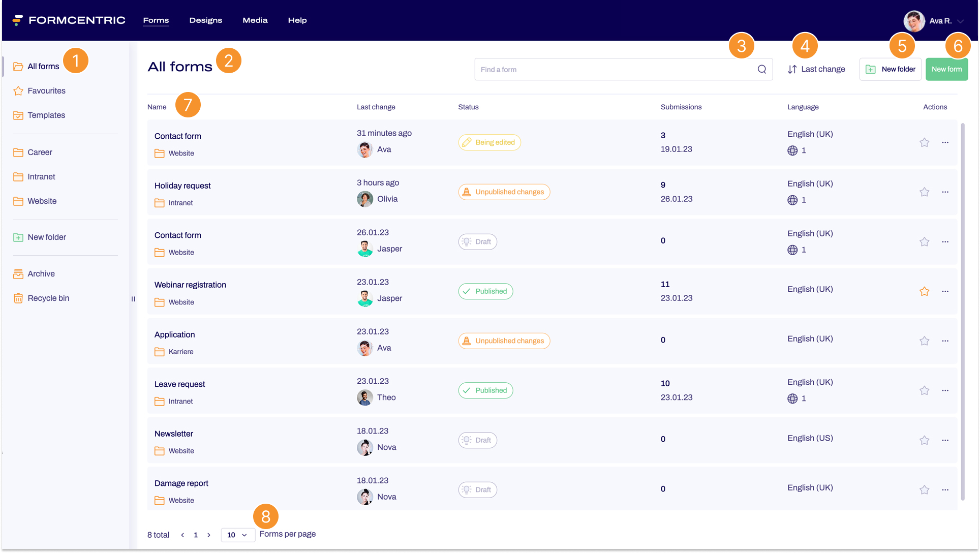Open the Last change sort menu
Screen dimensions: 980x553
pos(816,70)
